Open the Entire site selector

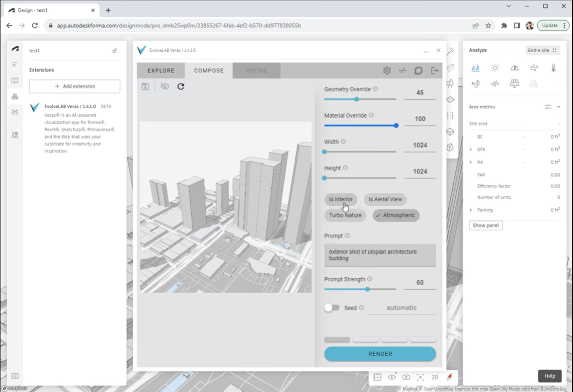542,50
